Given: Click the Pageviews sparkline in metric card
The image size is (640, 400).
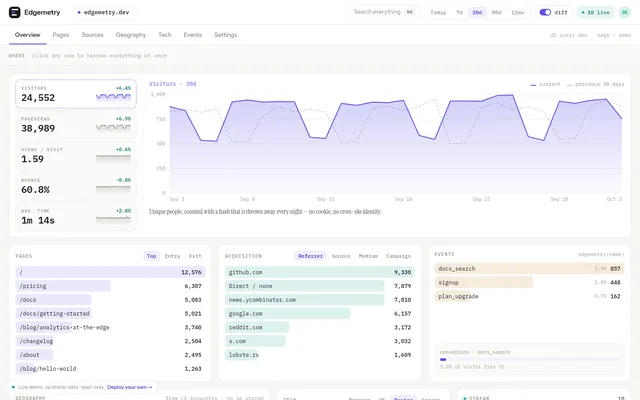Looking at the screenshot, I should pos(113,127).
